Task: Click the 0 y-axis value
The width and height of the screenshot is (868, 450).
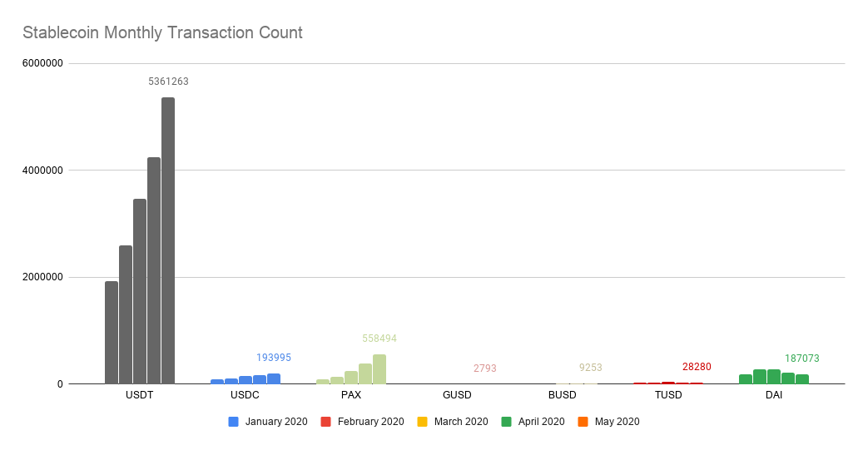Action: coord(60,384)
